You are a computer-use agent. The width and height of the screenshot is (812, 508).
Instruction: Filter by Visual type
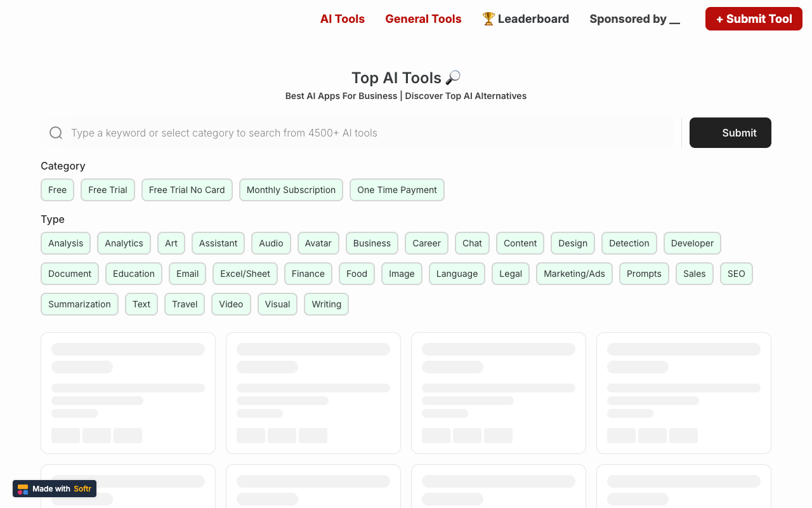click(x=277, y=304)
